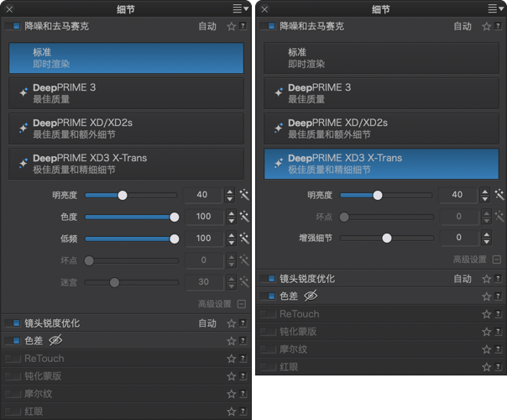Screen dimensions: 507x420
Task: Select DeepPRIME 3 in left panel
Action: [126, 93]
